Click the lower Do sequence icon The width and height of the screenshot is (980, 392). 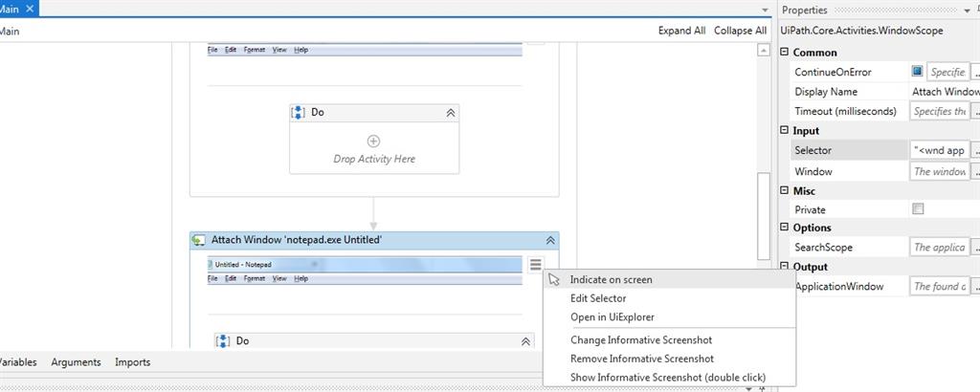point(223,340)
